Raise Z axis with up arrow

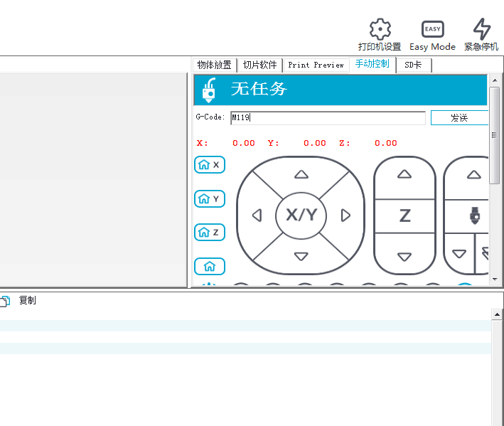tap(404, 174)
